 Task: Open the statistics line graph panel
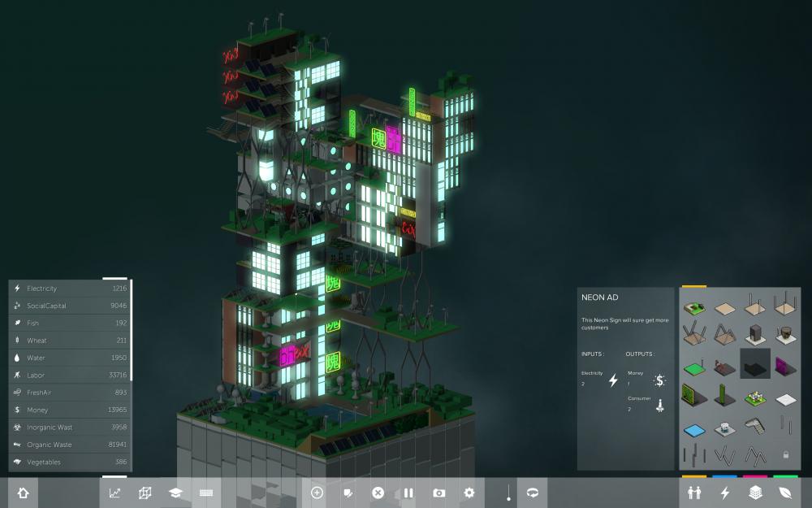coord(115,493)
